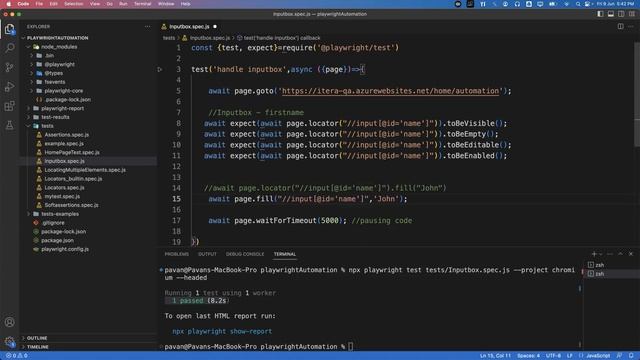Click split editor right icon

point(620,27)
